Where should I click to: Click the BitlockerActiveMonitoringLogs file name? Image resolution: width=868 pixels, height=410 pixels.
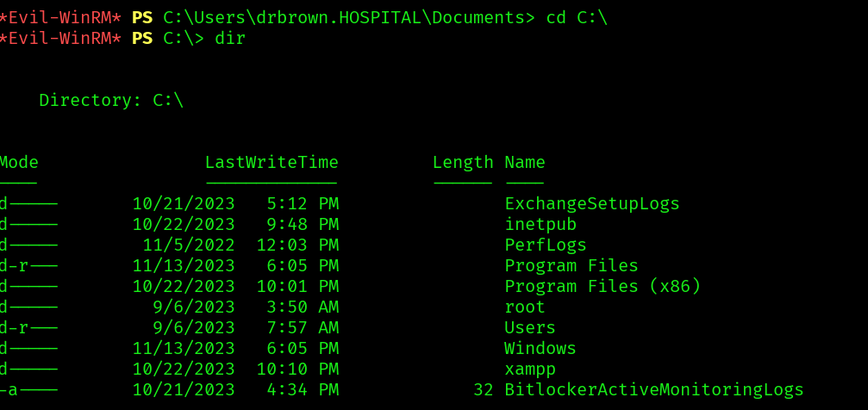653,390
